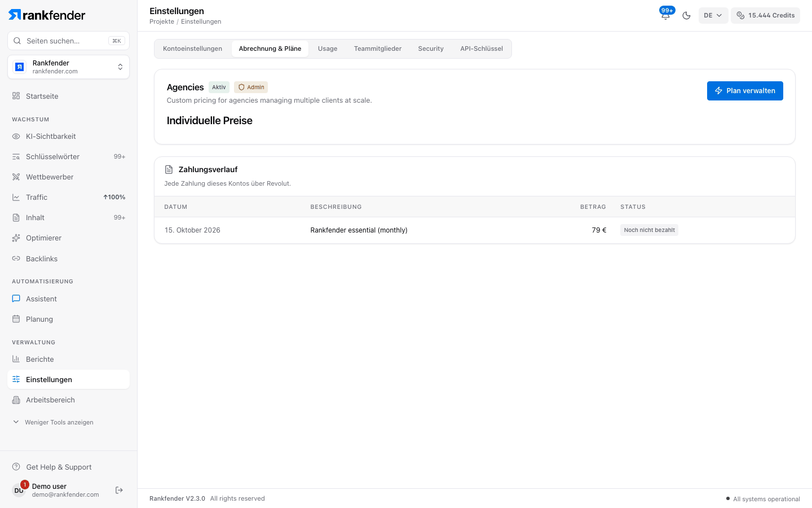812x508 pixels.
Task: Switch to the Teammitglieder tab
Action: pyautogui.click(x=378, y=49)
